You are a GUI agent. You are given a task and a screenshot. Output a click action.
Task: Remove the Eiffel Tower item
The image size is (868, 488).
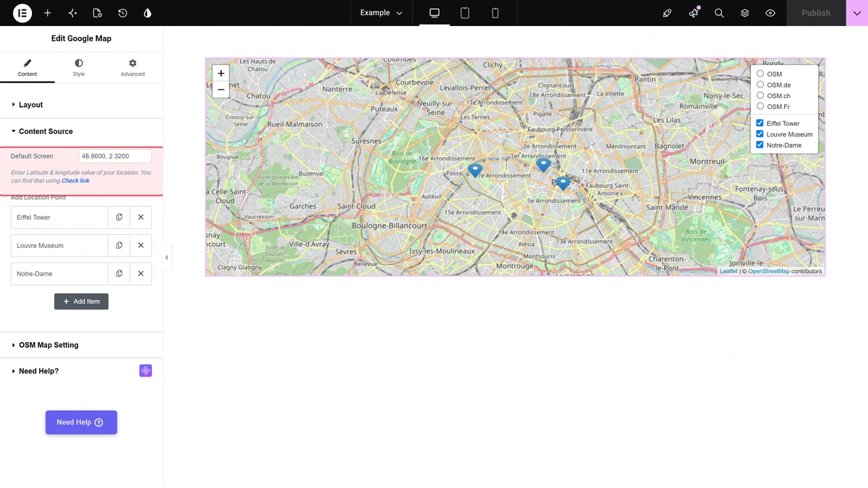coord(141,217)
